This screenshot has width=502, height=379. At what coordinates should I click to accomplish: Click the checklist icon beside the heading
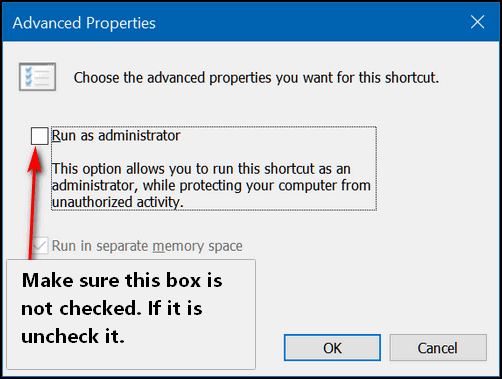[x=37, y=76]
